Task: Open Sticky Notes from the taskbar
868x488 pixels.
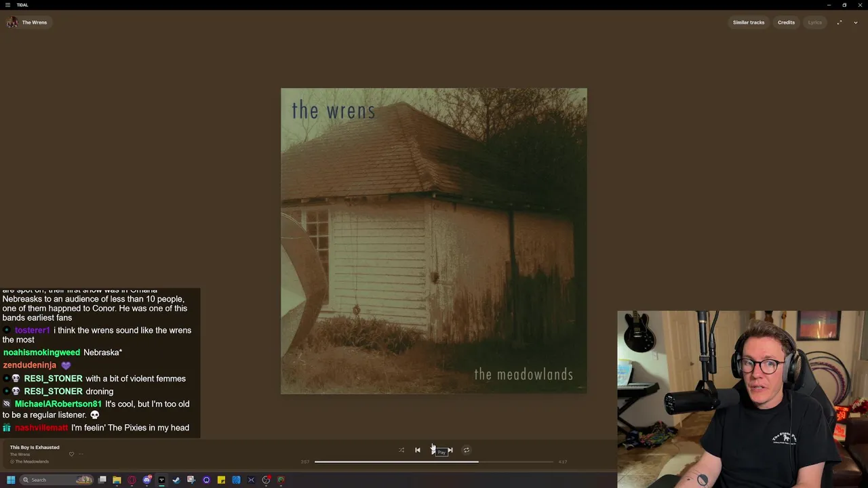Action: [x=221, y=480]
